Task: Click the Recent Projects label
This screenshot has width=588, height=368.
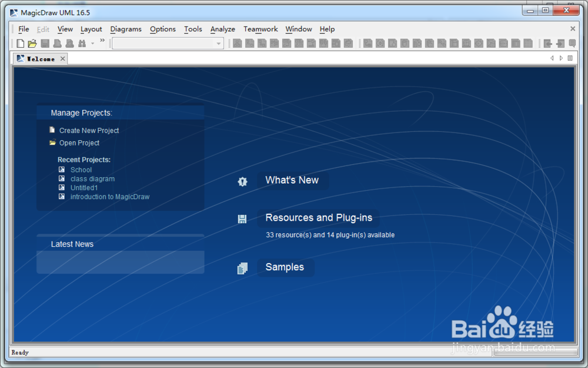Action: pyautogui.click(x=84, y=160)
